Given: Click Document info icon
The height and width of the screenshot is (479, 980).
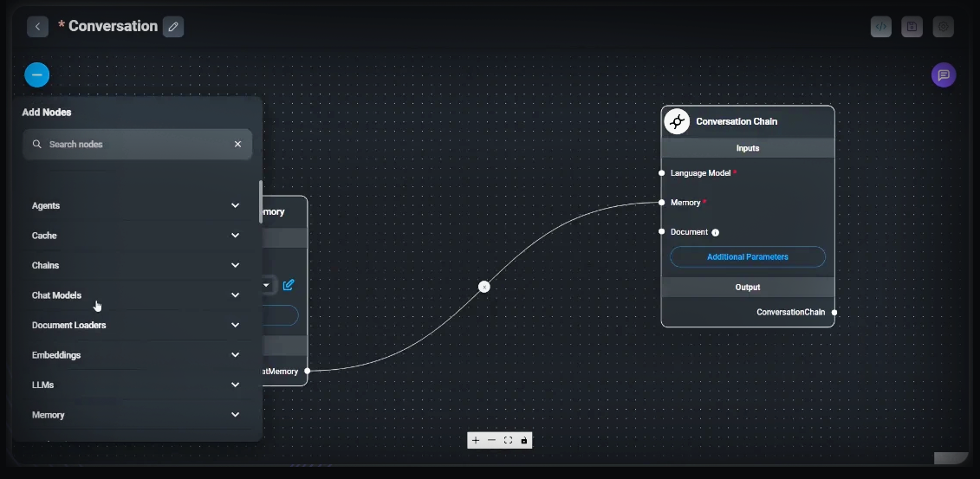Looking at the screenshot, I should pyautogui.click(x=716, y=232).
